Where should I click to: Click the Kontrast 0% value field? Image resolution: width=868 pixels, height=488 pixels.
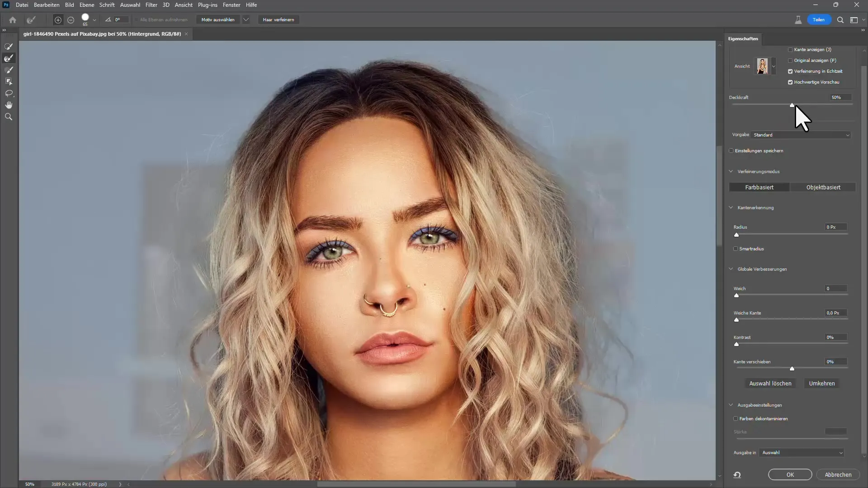coord(836,338)
